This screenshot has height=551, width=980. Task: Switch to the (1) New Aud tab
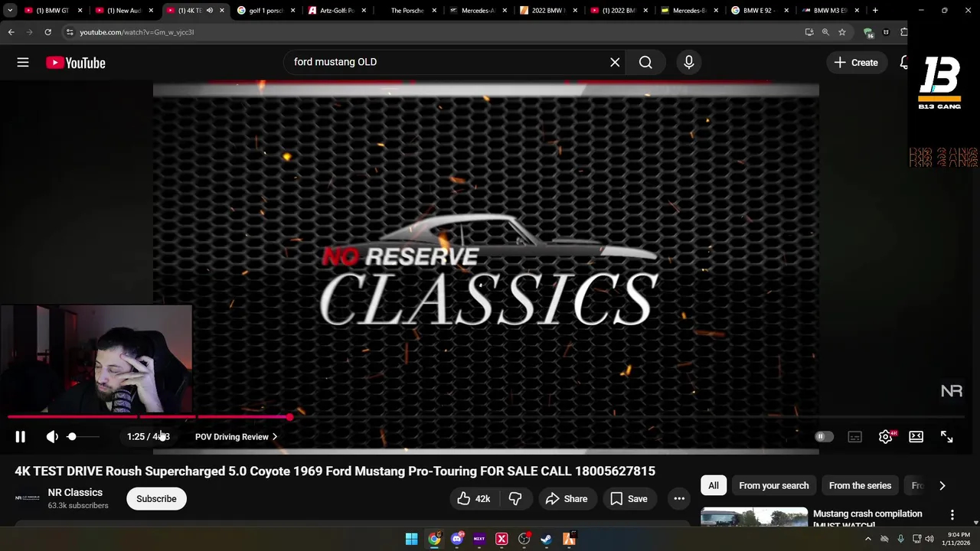coord(123,11)
